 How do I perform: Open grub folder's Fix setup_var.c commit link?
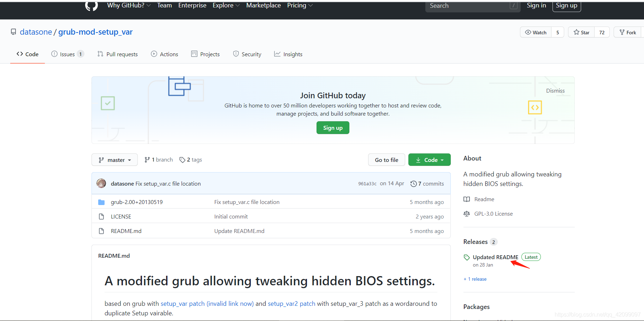click(x=247, y=202)
